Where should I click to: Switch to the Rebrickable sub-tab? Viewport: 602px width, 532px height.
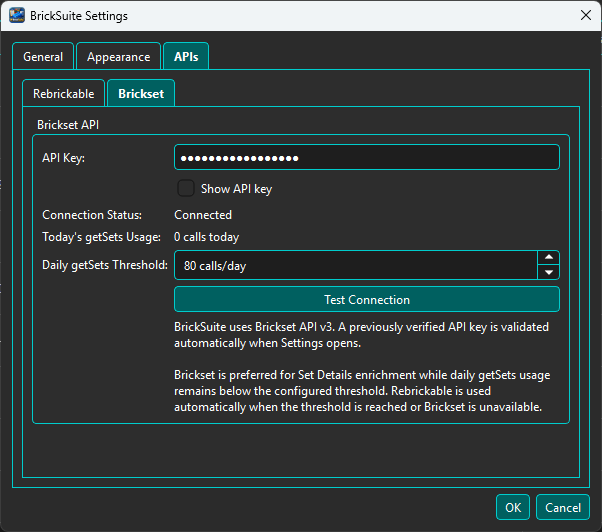(x=64, y=94)
